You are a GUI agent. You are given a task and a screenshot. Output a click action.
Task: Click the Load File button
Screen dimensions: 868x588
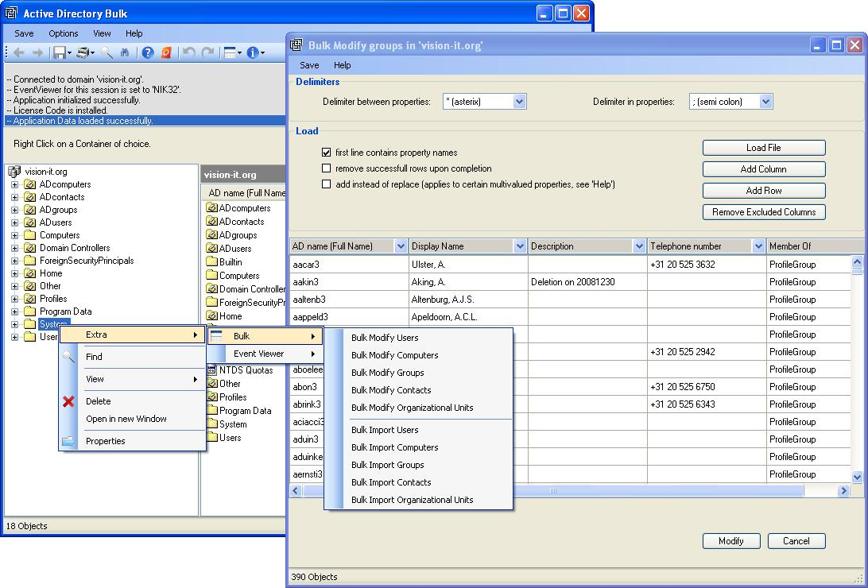pyautogui.click(x=764, y=148)
